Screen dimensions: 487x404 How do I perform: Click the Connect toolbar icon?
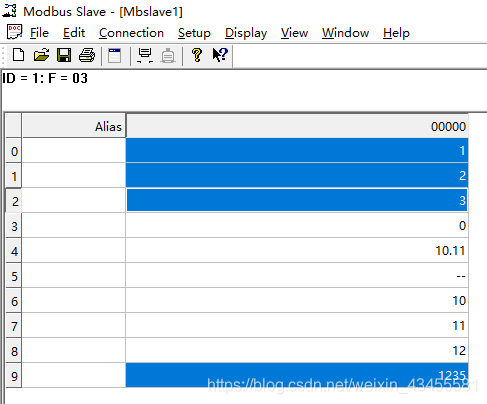(x=145, y=55)
